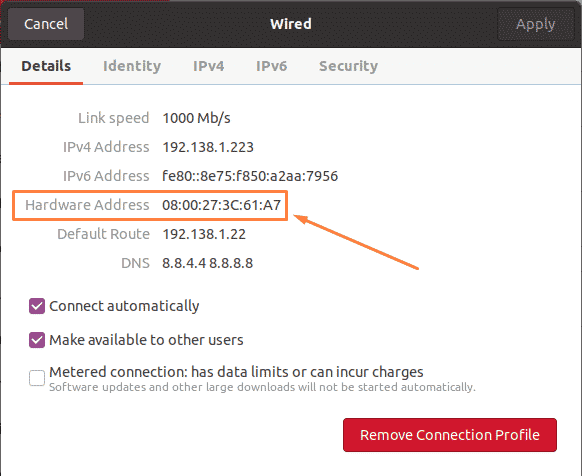Click the IPv6 Address value text
Viewport: 582px width, 476px height.
pos(250,176)
